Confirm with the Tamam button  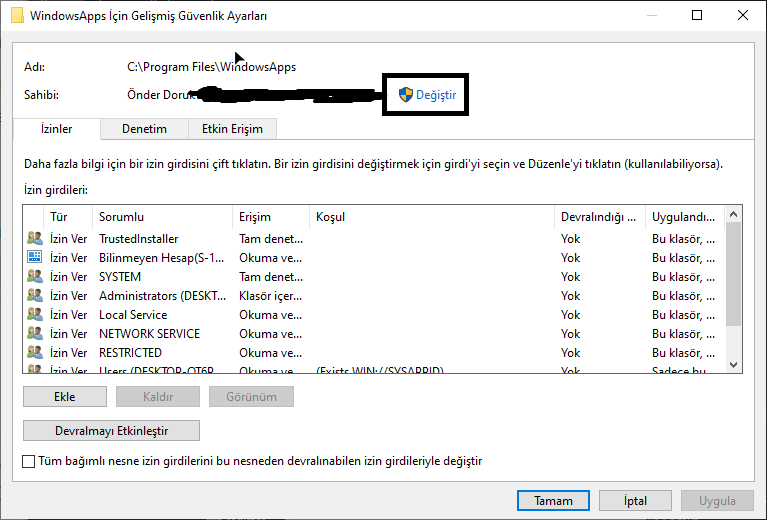click(553, 501)
